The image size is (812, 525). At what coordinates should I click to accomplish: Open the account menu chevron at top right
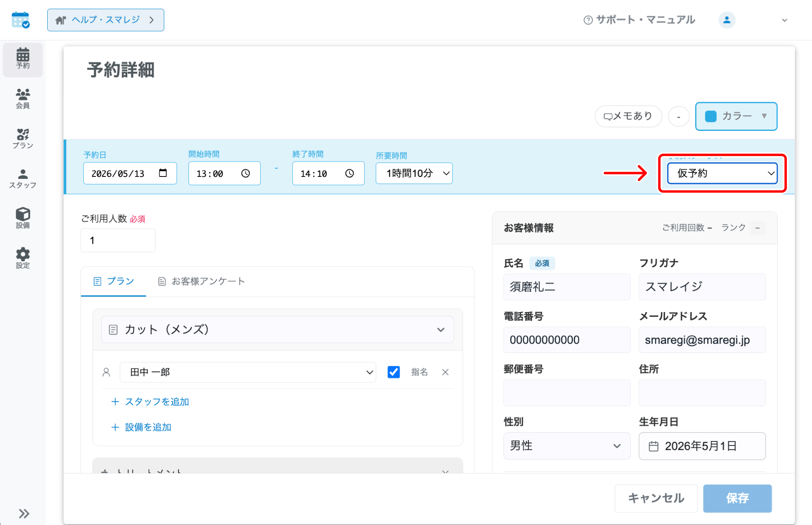pyautogui.click(x=784, y=20)
